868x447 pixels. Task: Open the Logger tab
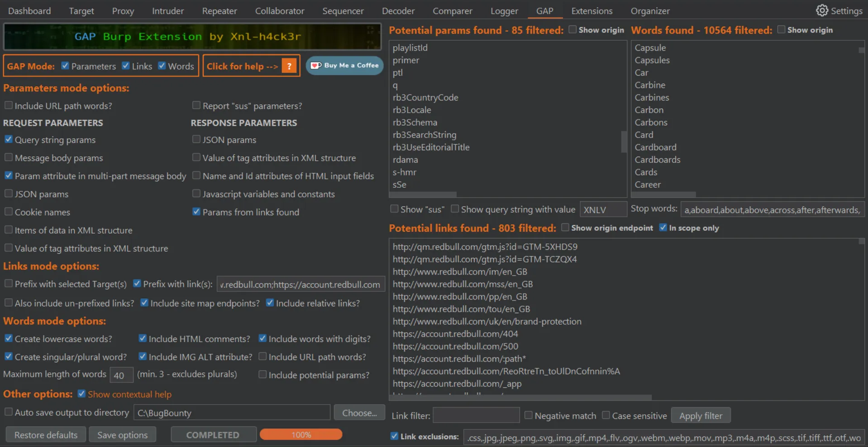point(504,11)
